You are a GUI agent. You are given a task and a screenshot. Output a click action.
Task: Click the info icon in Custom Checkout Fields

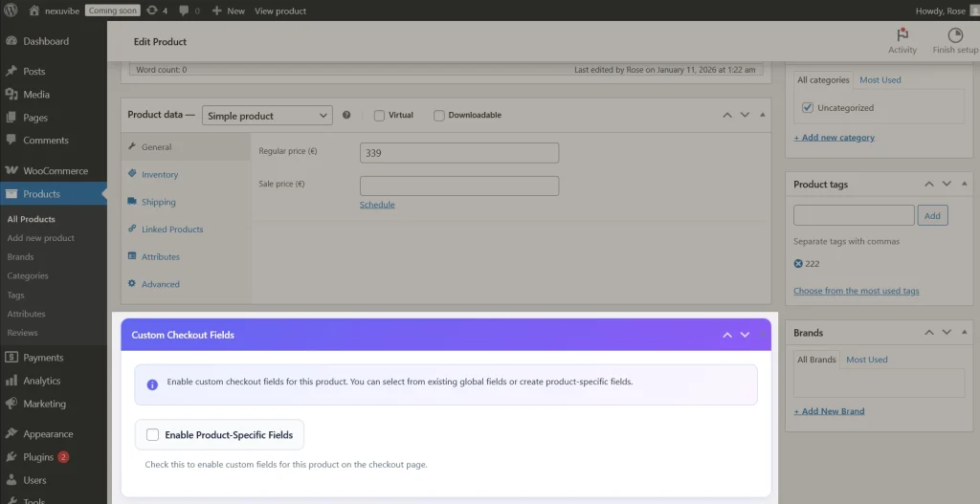tap(152, 384)
